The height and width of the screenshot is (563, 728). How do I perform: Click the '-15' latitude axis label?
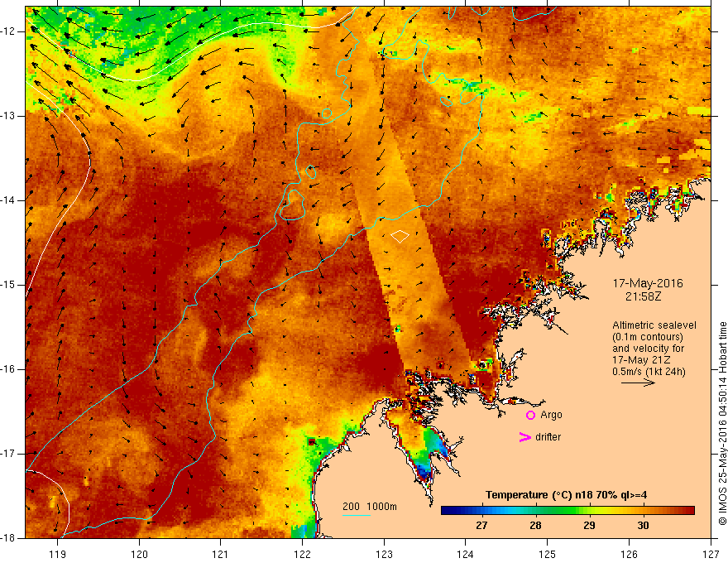(x=9, y=285)
